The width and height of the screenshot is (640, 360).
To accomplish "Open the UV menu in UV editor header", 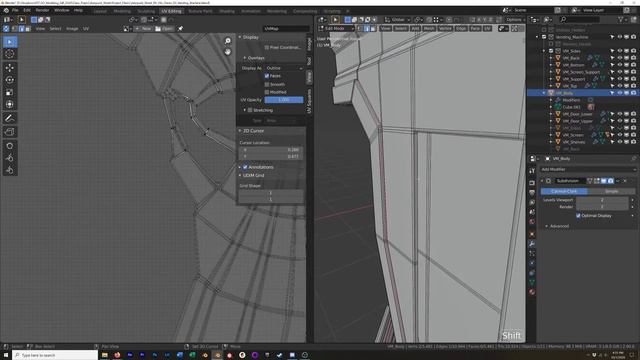I will click(86, 29).
